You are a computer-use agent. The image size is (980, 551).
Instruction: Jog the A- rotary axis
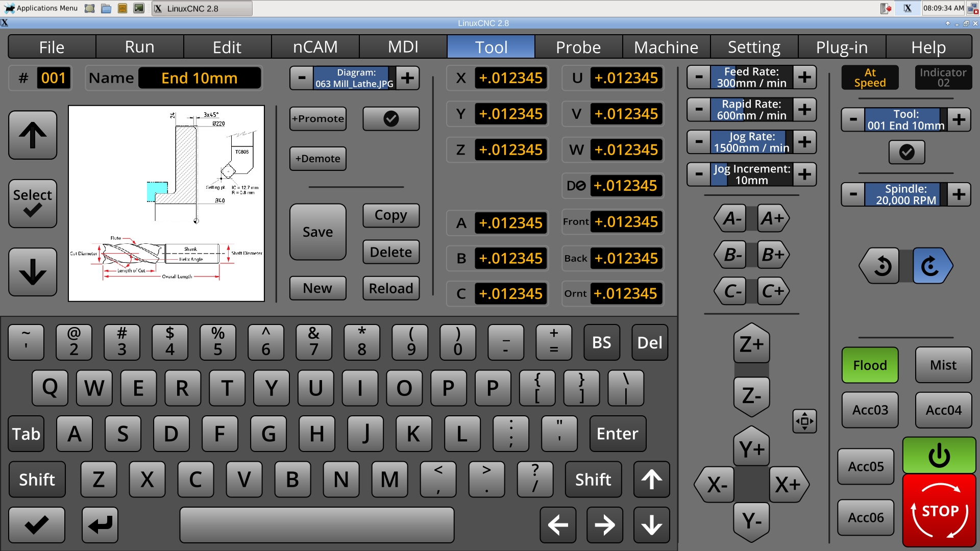pos(731,218)
